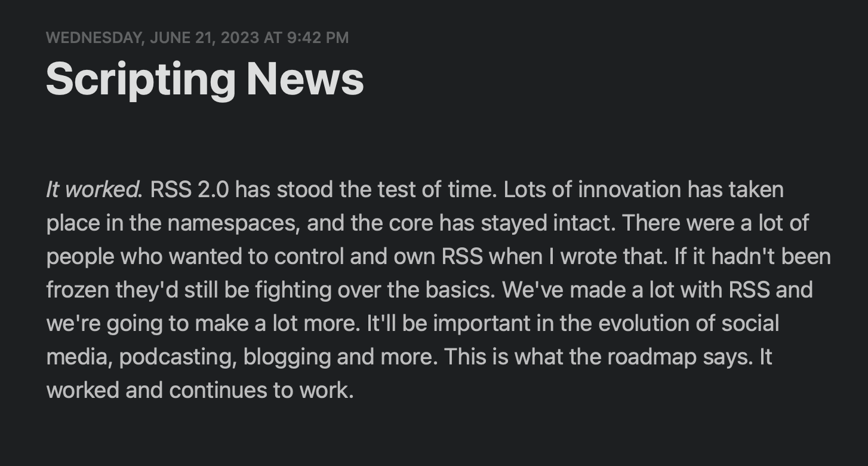The width and height of the screenshot is (868, 466).
Task: Click the word 'media,' starting the sixth line
Action: pos(79,357)
